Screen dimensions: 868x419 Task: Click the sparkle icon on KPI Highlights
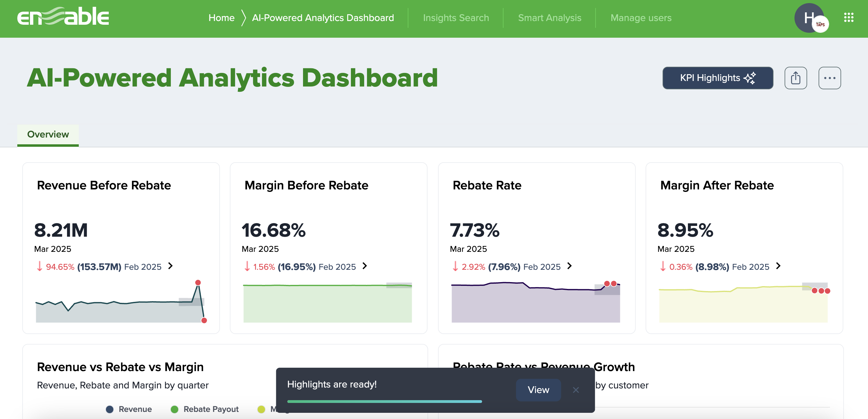click(750, 78)
